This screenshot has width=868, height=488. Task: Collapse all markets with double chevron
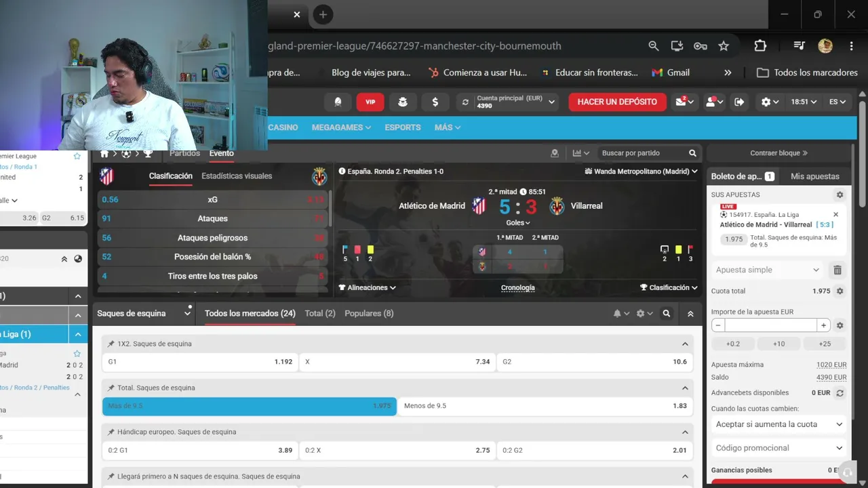point(690,314)
